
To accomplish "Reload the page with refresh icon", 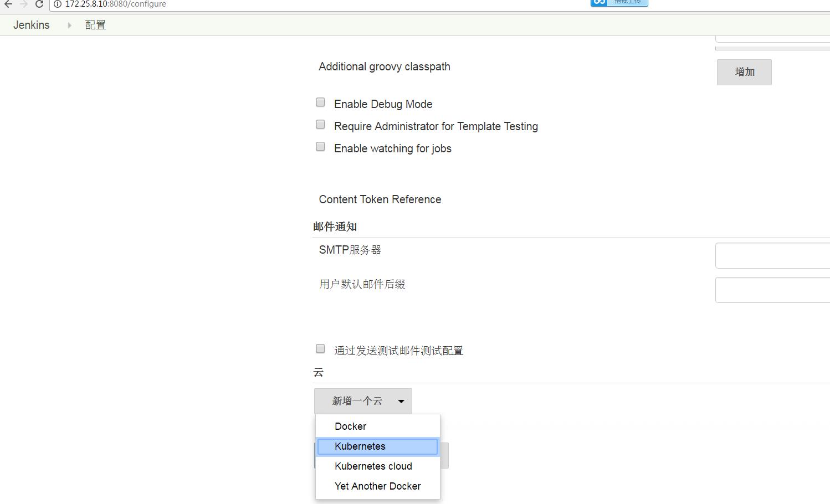I will (39, 4).
